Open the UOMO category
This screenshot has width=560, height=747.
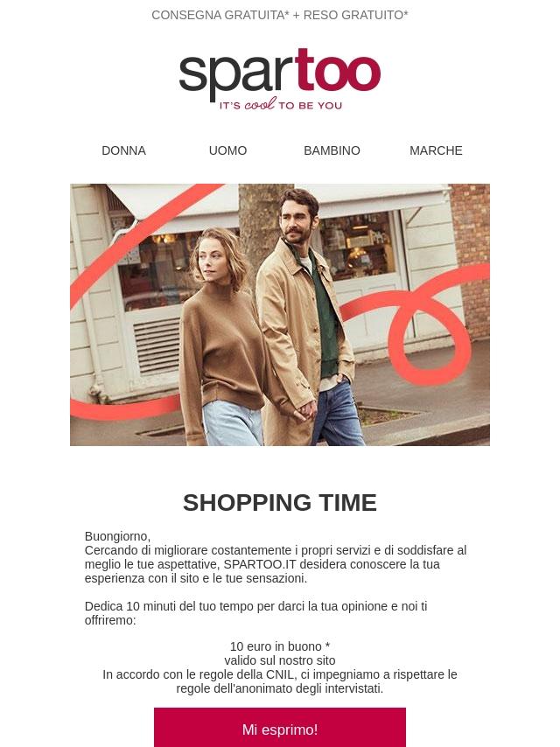[227, 150]
